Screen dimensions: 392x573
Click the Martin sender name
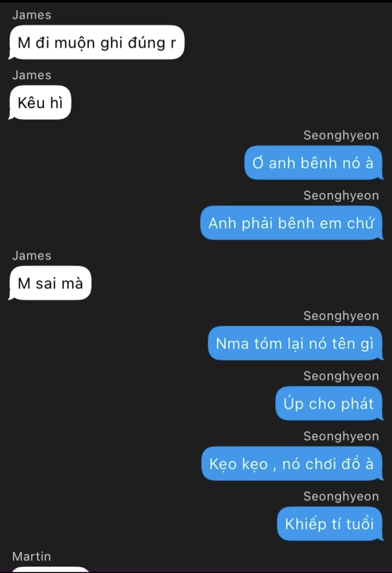point(32,556)
